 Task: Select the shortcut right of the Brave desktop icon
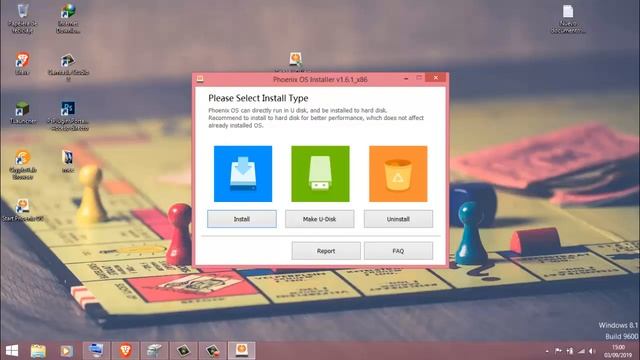(x=68, y=67)
